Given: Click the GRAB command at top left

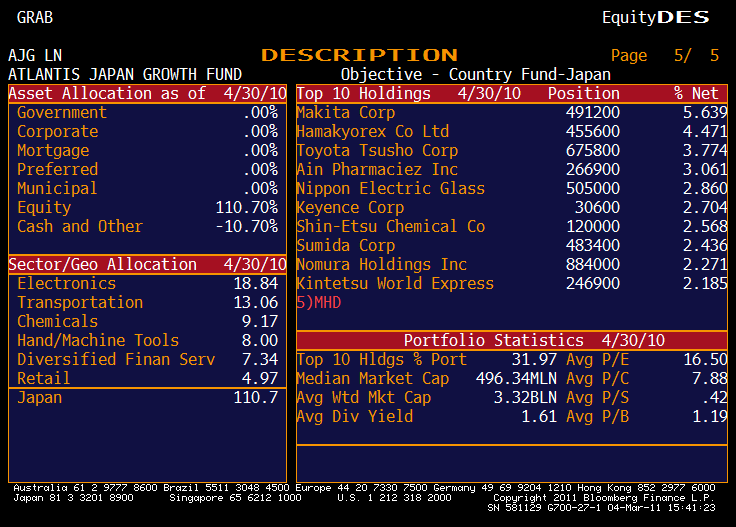Looking at the screenshot, I should (x=35, y=17).
